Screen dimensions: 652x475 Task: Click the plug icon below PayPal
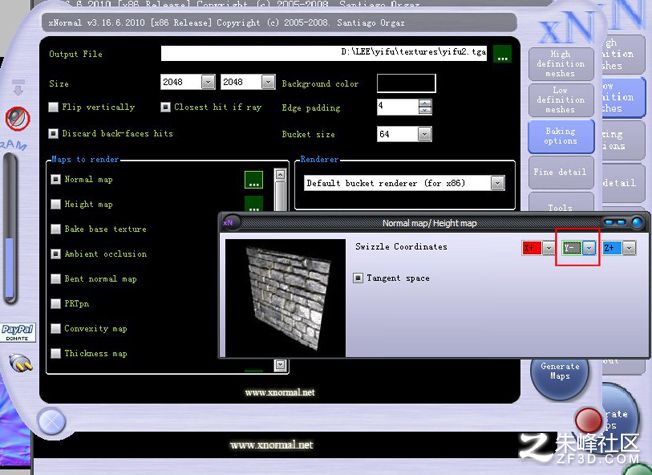coord(21,363)
